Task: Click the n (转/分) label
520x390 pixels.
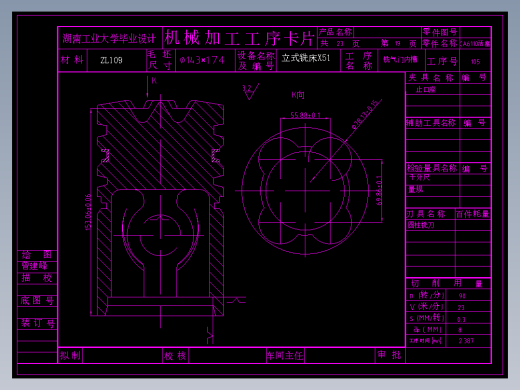Action: coord(427,295)
